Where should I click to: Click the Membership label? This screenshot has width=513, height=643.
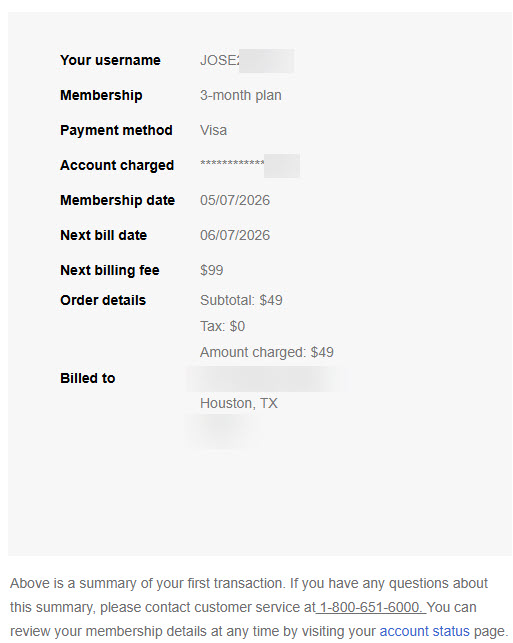click(101, 95)
